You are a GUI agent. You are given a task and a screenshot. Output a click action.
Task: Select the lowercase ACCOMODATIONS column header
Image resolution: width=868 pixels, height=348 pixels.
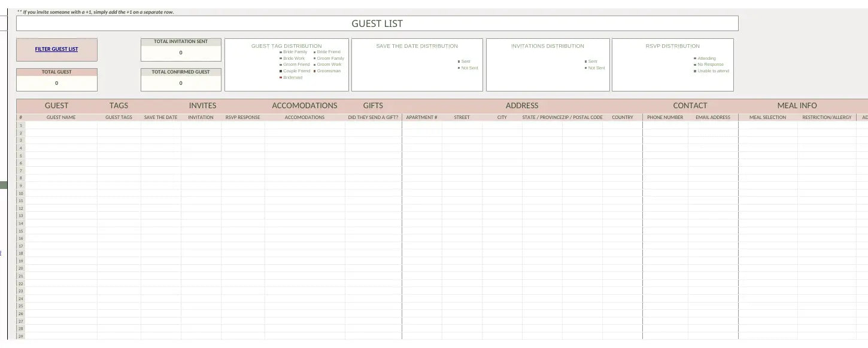tap(305, 118)
